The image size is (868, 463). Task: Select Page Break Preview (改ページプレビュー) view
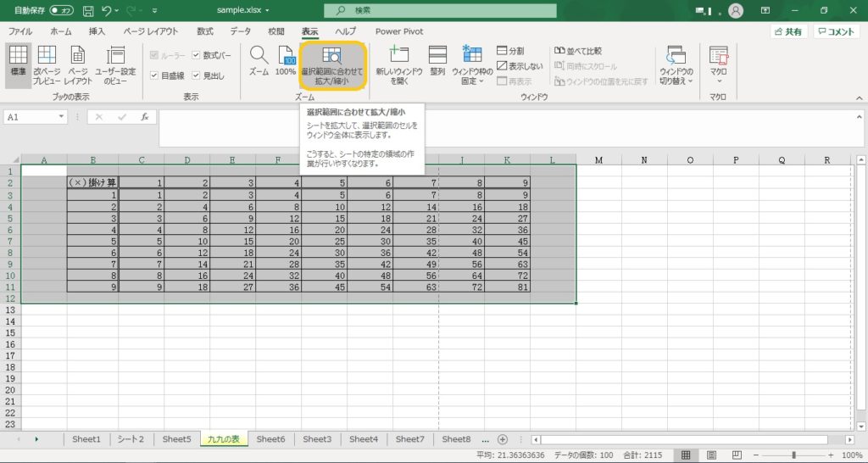[47, 65]
